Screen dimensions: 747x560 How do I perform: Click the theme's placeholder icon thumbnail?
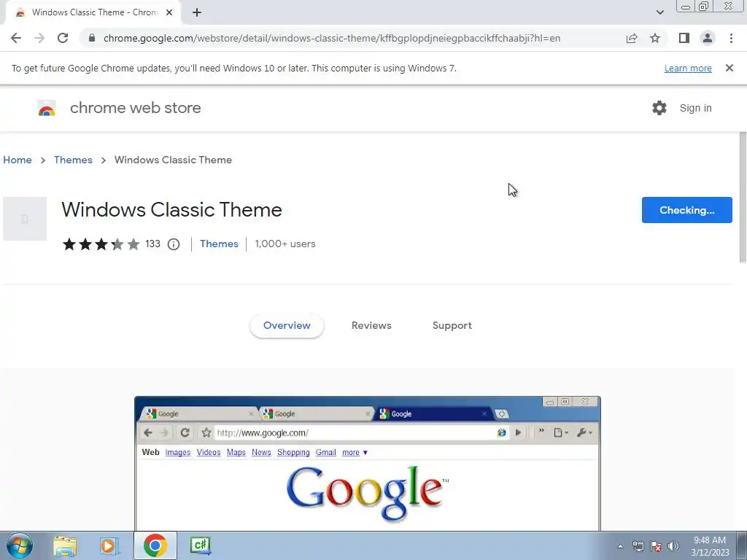[25, 219]
